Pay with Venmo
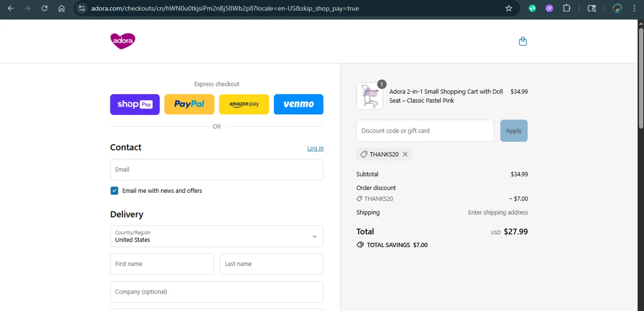Viewport: 644px width, 311px height. tap(298, 104)
